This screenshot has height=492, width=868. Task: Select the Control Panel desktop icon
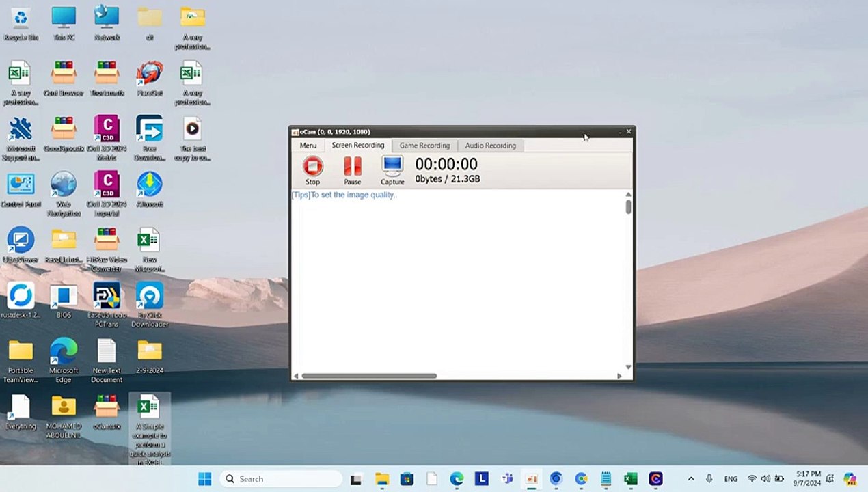pyautogui.click(x=21, y=188)
